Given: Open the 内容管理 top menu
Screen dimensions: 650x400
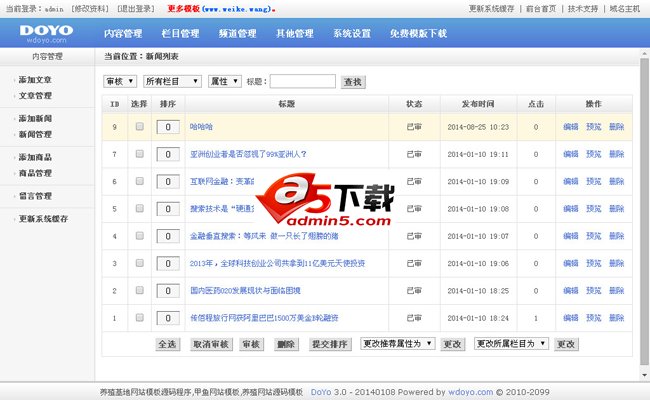Looking at the screenshot, I should click(123, 34).
